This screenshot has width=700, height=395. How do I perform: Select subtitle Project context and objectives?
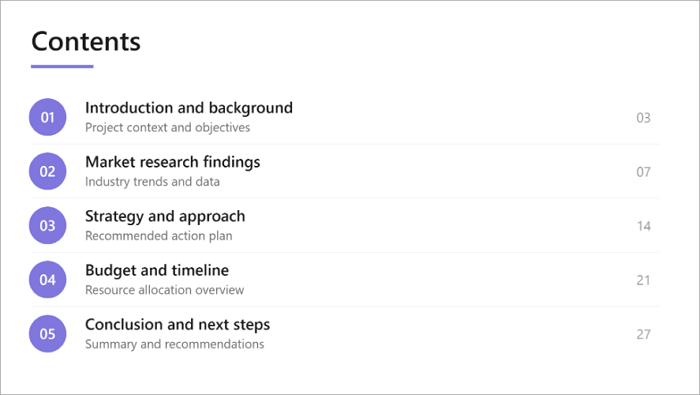point(168,128)
